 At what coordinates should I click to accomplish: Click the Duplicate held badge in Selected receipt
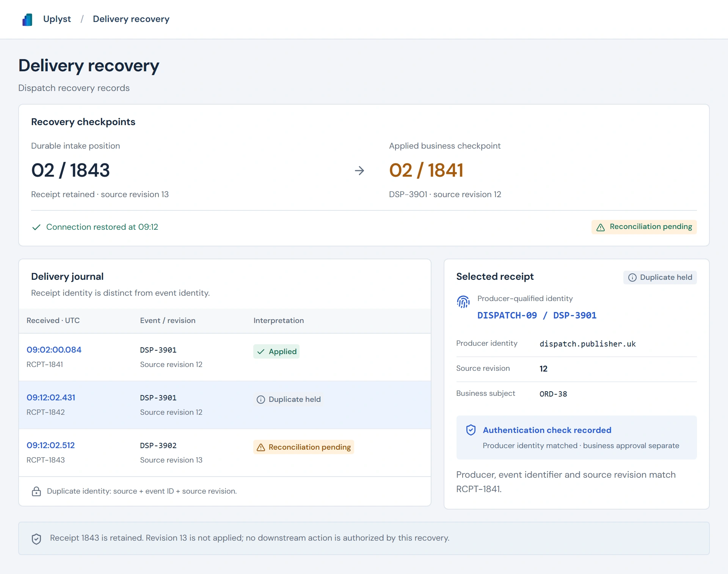coord(660,278)
